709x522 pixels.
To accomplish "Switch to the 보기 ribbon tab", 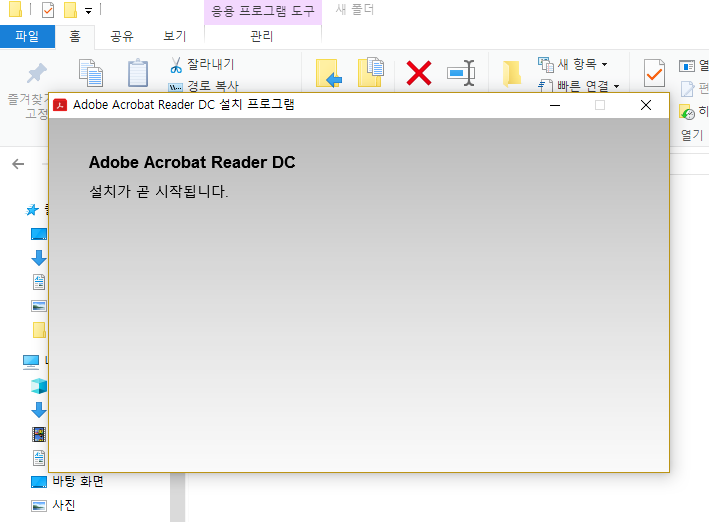I will [x=175, y=36].
